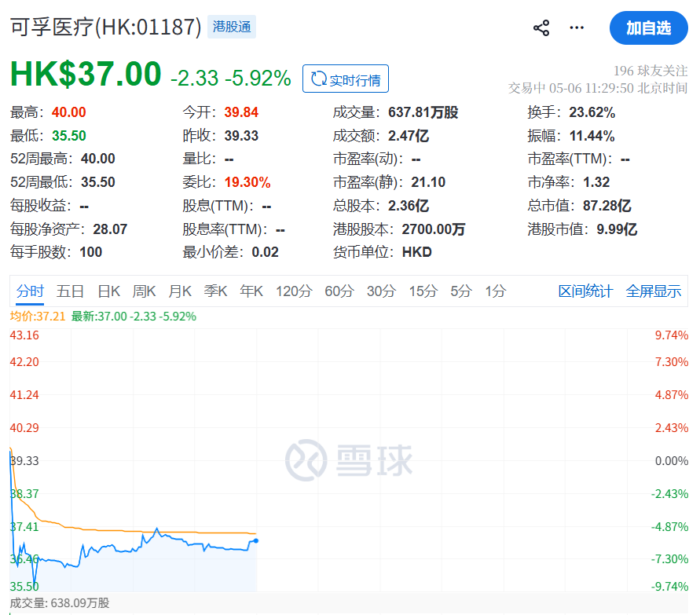
Task: Switch to the 月K chart tab
Action: tap(179, 291)
